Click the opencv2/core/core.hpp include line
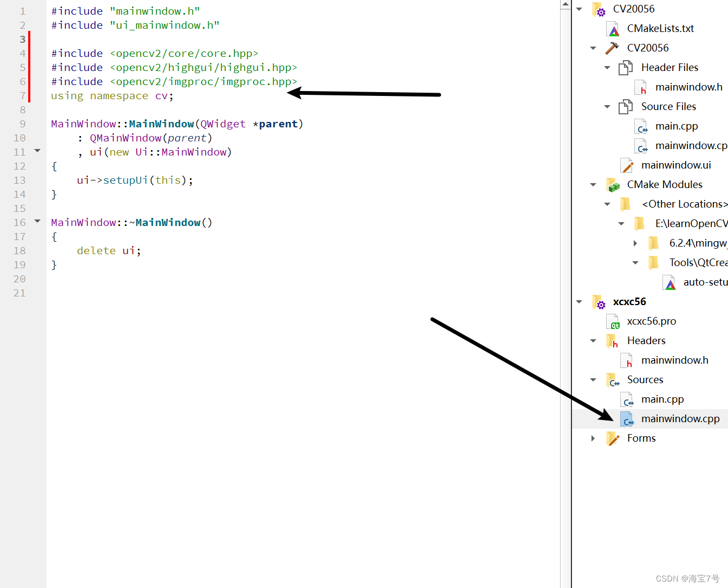This screenshot has height=588, width=728. pos(154,54)
